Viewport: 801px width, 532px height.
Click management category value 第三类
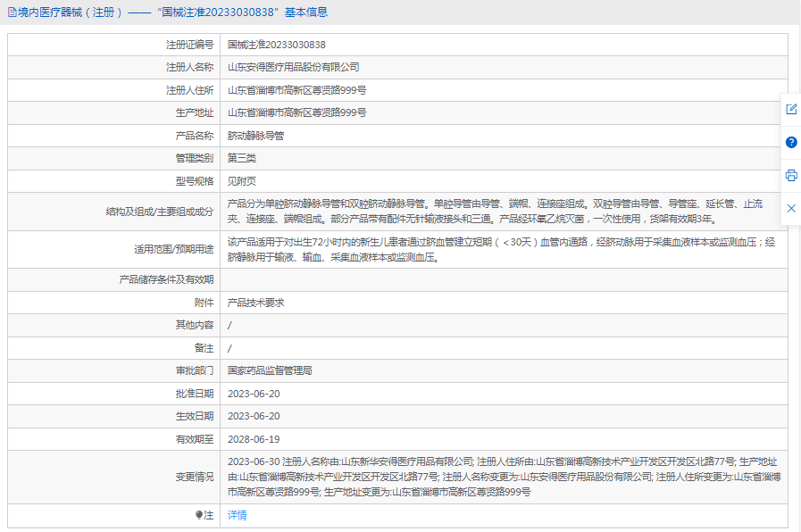click(x=242, y=158)
